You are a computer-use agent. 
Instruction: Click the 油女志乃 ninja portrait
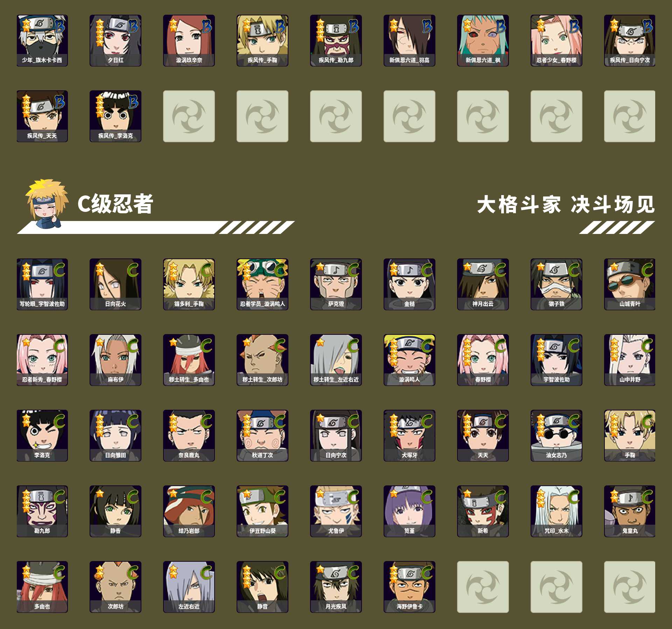click(556, 436)
